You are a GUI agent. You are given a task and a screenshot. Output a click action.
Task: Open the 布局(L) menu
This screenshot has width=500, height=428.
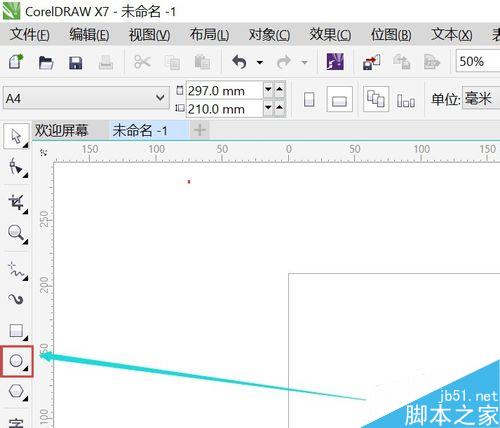[x=209, y=34]
